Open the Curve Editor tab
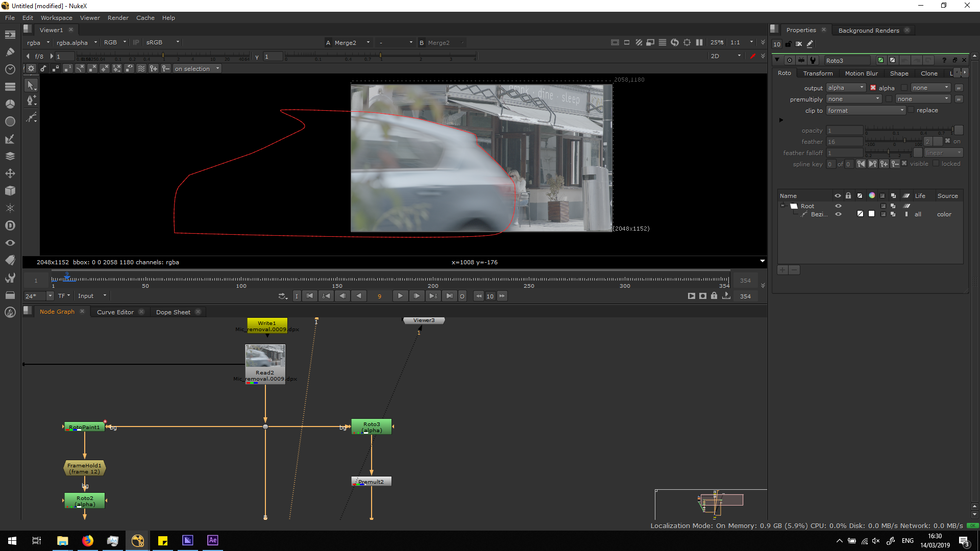 click(115, 312)
